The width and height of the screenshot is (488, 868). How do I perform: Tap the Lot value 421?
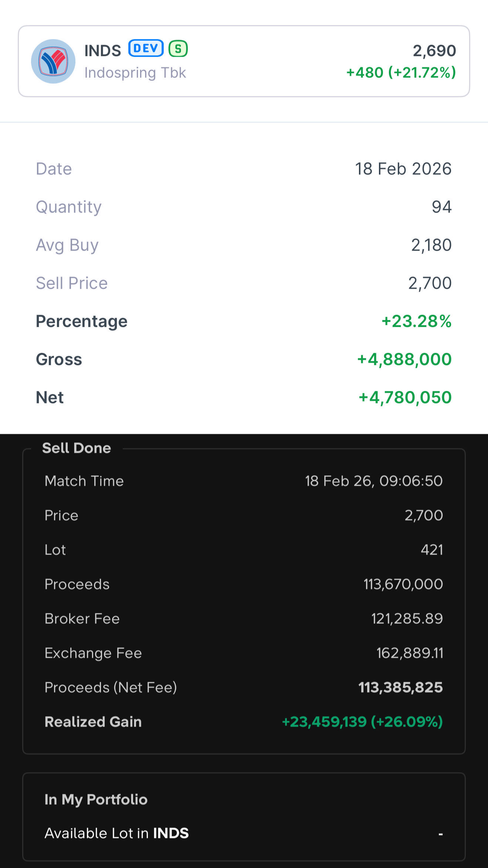click(x=431, y=550)
